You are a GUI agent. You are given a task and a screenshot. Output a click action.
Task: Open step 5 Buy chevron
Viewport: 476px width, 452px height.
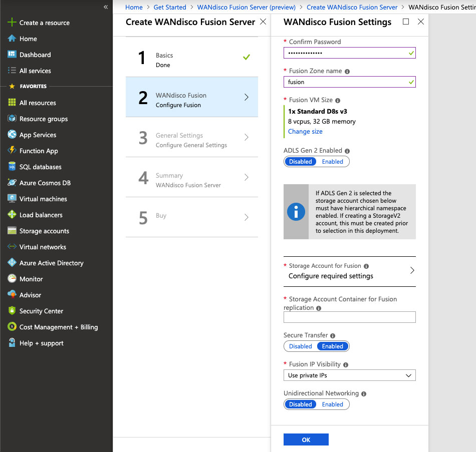point(246,217)
